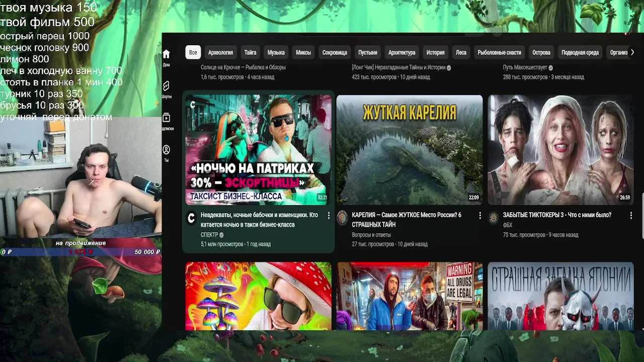Click overlay text лимон 800
This screenshot has height=362, width=644.
click(25, 59)
